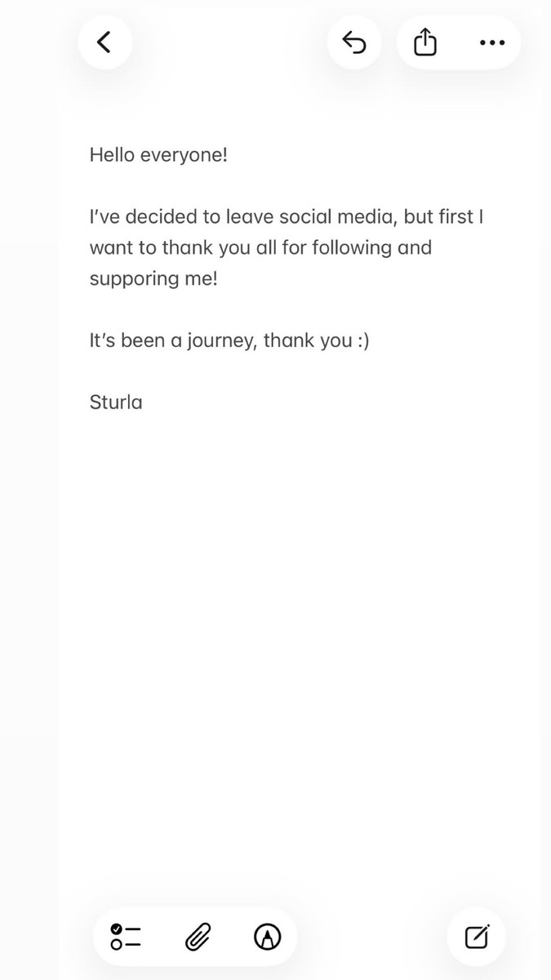The width and height of the screenshot is (551, 980).
Task: Click the smiley ":)" after "thank you"
Action: coord(363,341)
